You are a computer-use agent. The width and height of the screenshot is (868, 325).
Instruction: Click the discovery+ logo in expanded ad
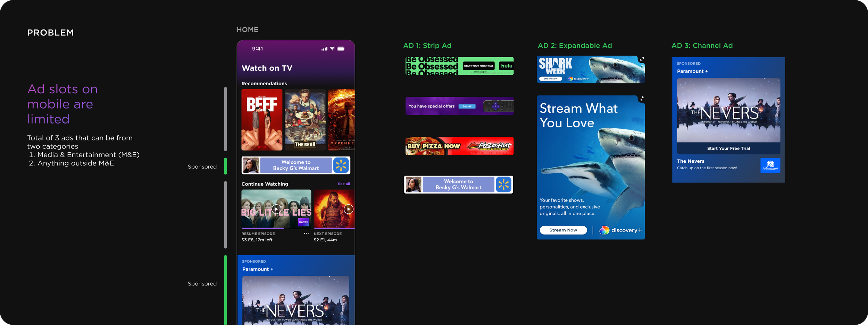pos(620,230)
